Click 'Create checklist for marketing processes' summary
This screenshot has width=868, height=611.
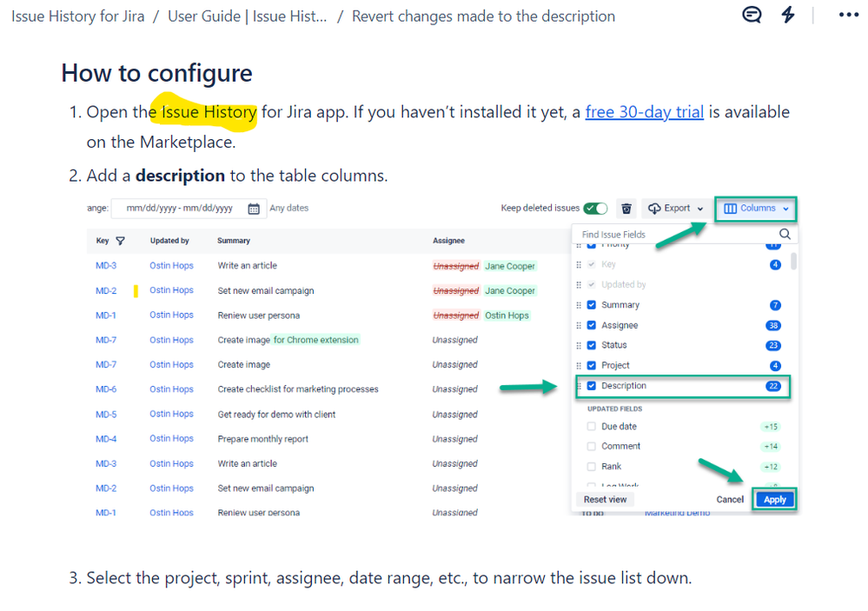(298, 389)
